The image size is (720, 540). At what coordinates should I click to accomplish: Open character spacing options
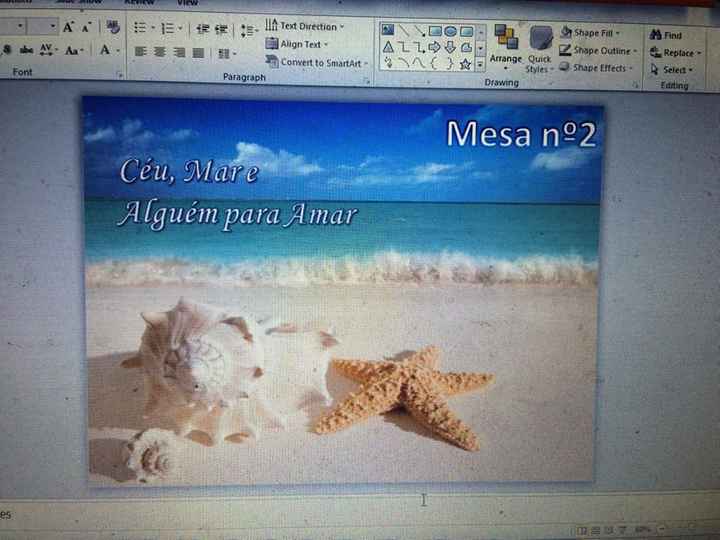tap(47, 50)
